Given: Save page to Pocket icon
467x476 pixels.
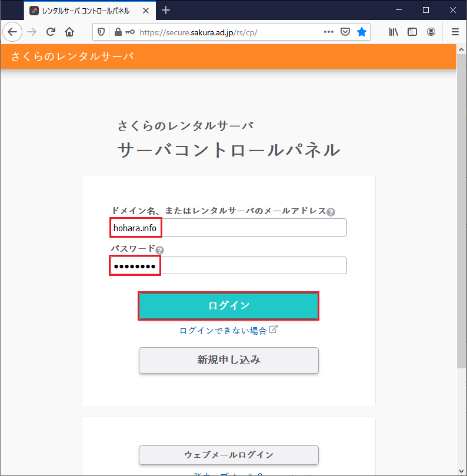Looking at the screenshot, I should [x=345, y=32].
